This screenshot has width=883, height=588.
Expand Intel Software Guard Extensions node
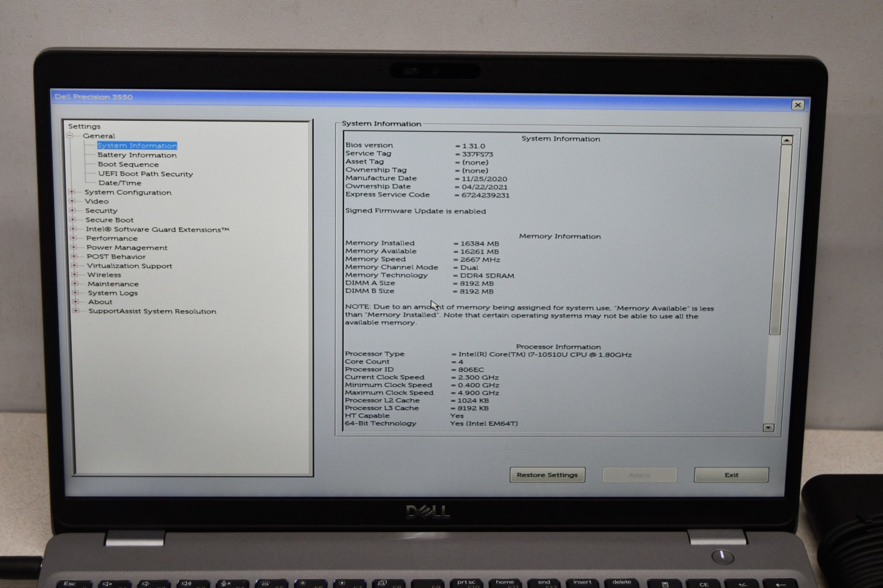[73, 229]
